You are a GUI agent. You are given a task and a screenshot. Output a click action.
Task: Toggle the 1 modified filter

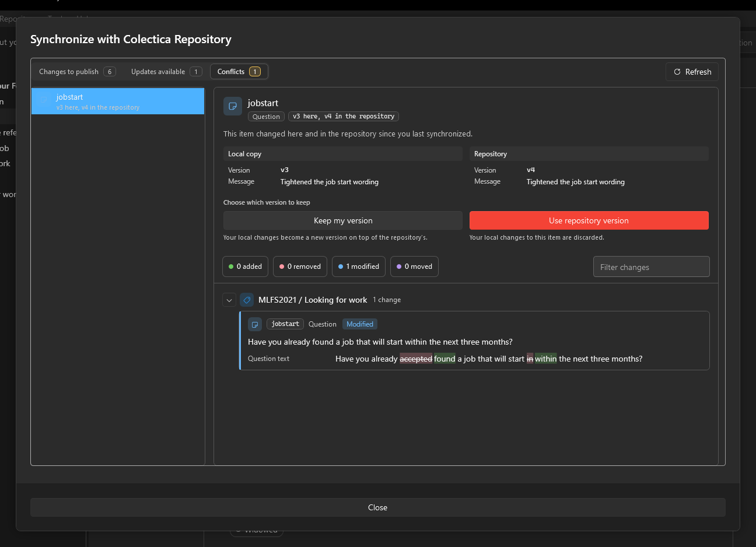coord(359,267)
